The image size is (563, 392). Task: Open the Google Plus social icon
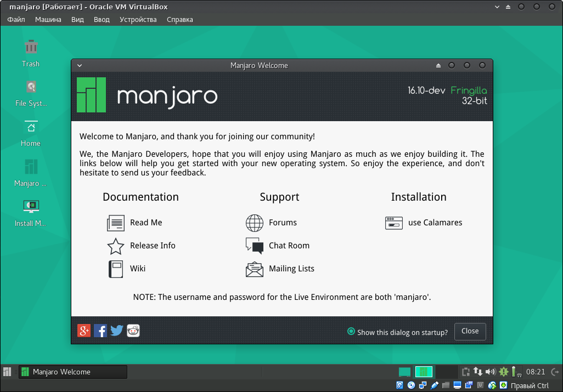pos(84,331)
